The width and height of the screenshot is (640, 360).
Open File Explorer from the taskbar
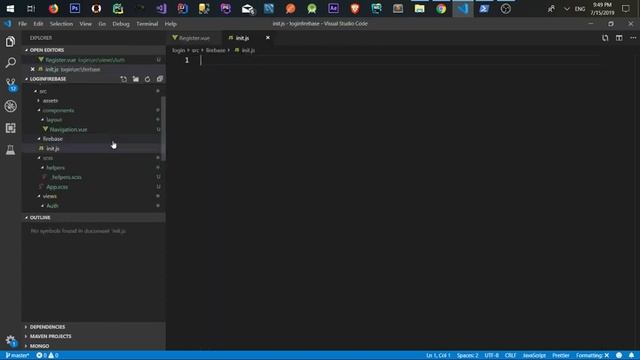(419, 9)
